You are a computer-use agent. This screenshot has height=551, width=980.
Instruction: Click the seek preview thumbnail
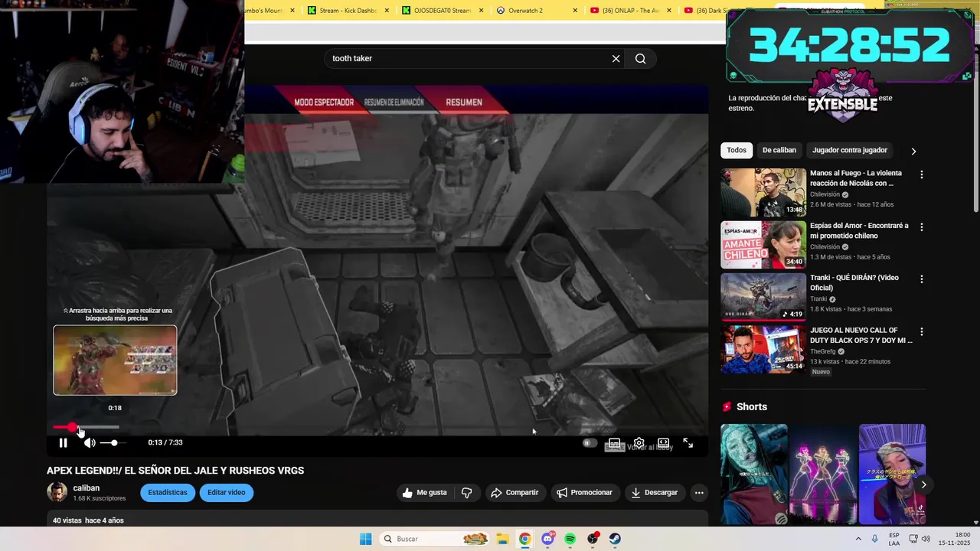115,360
